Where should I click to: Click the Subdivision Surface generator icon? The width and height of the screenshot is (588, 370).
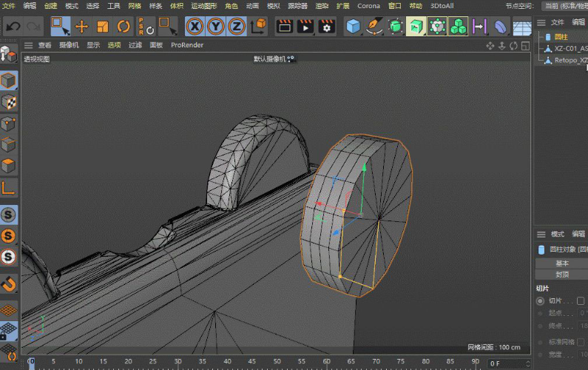395,27
